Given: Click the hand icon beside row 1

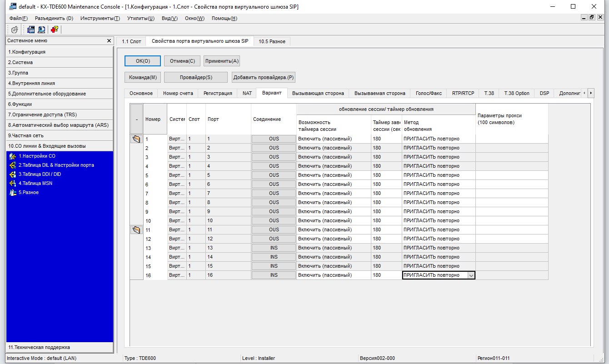Looking at the screenshot, I should click(136, 139).
